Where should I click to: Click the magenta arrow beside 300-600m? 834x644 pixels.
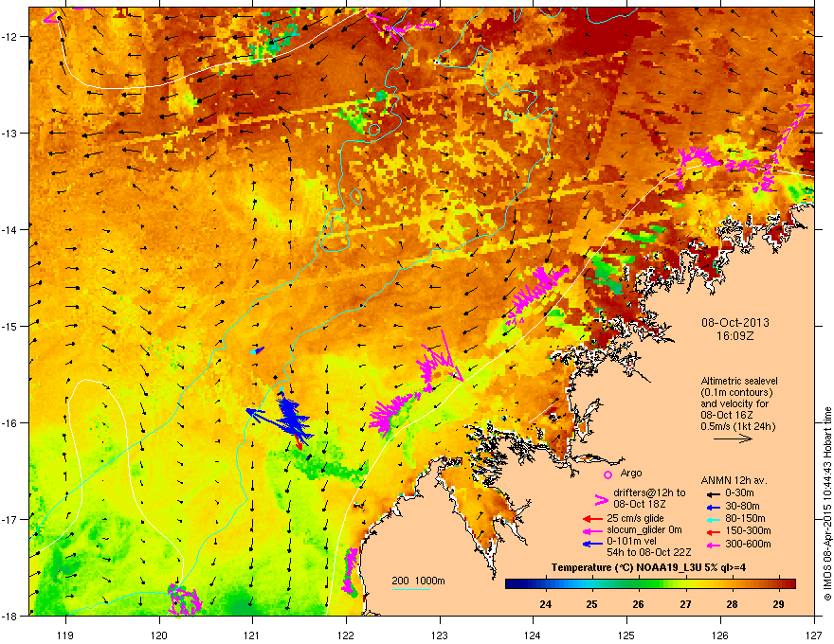click(714, 545)
